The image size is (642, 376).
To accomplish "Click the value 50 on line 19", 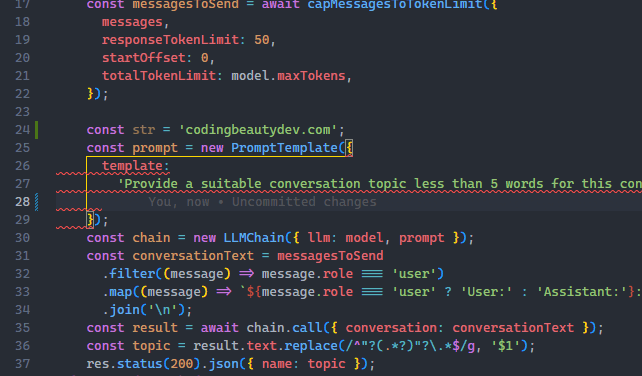I will coord(262,40).
